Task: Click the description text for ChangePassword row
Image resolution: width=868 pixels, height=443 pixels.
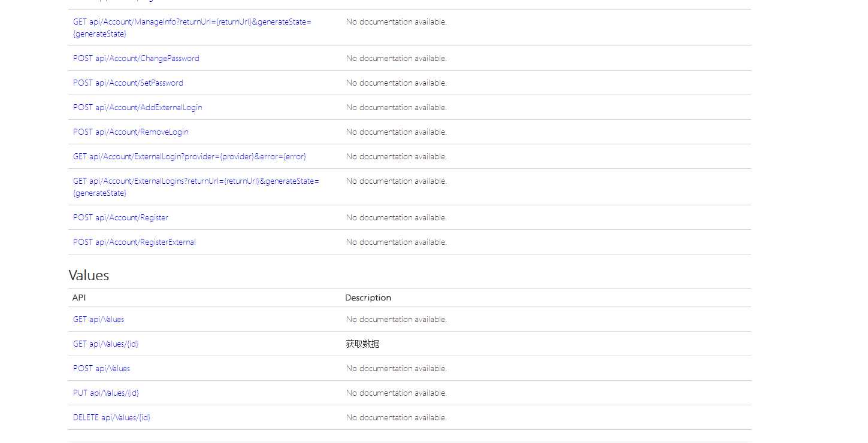Action: [x=396, y=58]
